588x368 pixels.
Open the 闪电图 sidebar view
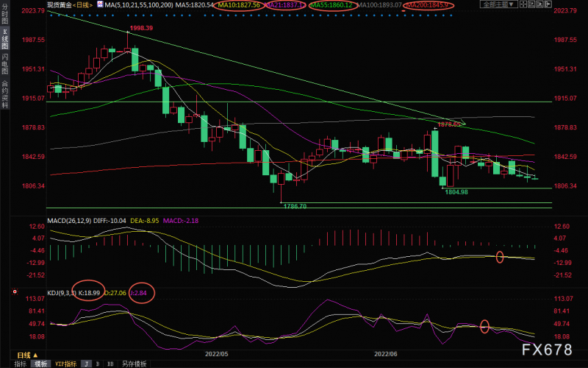pyautogui.click(x=4, y=64)
